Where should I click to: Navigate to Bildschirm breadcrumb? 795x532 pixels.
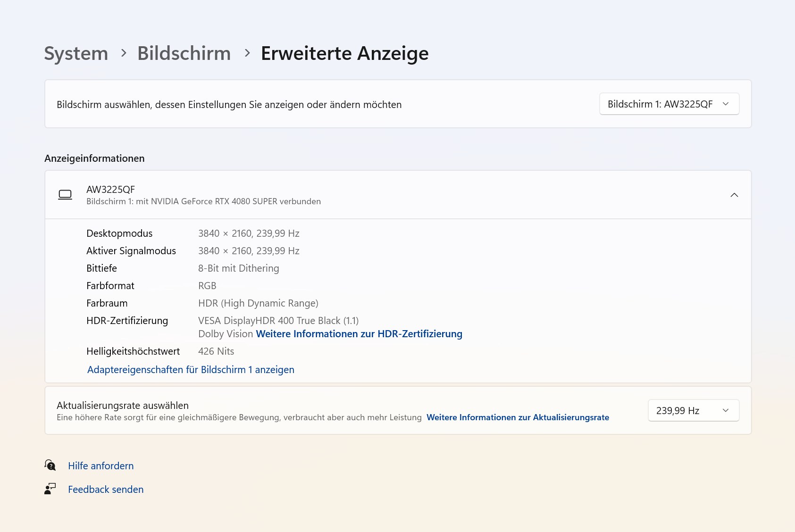[184, 53]
